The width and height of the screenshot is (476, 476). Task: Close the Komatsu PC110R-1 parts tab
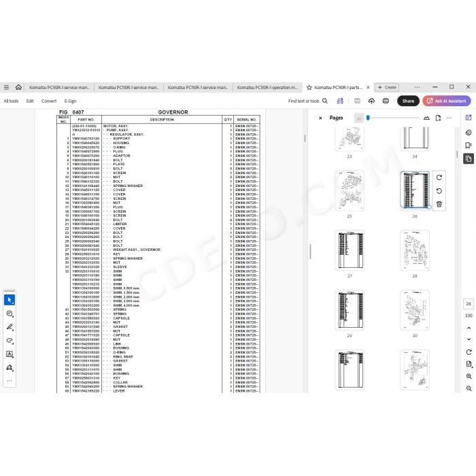click(368, 88)
